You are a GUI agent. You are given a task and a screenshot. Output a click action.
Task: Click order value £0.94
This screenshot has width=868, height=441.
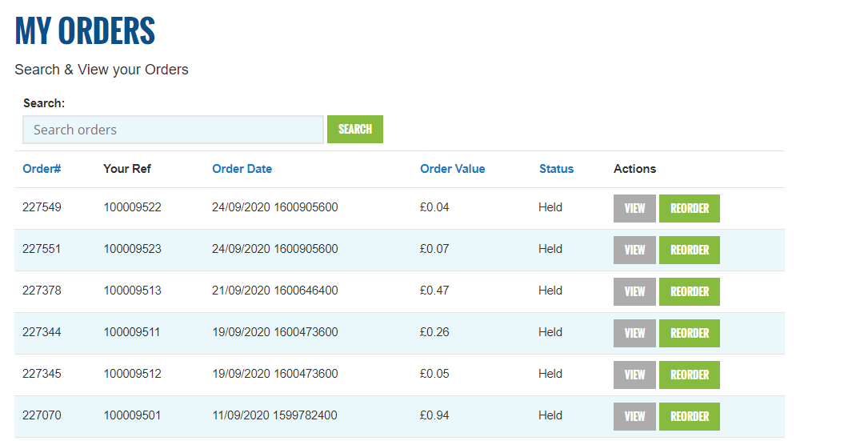pyautogui.click(x=434, y=415)
